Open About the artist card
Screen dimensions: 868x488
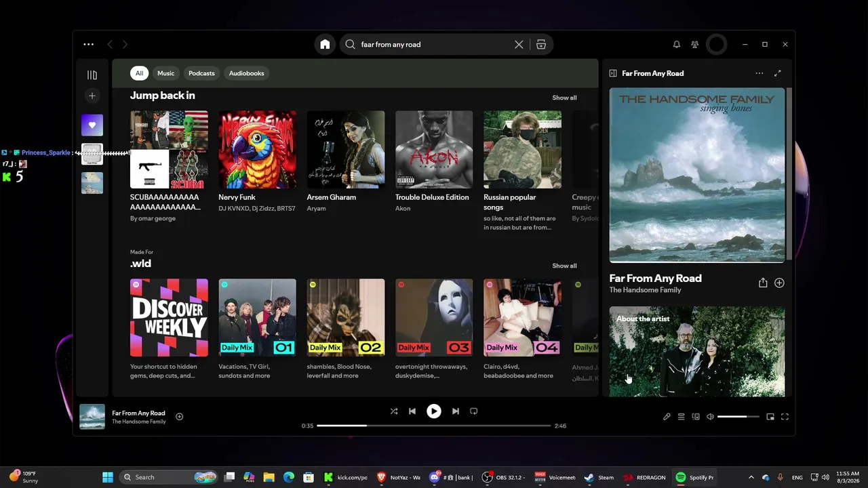(697, 352)
